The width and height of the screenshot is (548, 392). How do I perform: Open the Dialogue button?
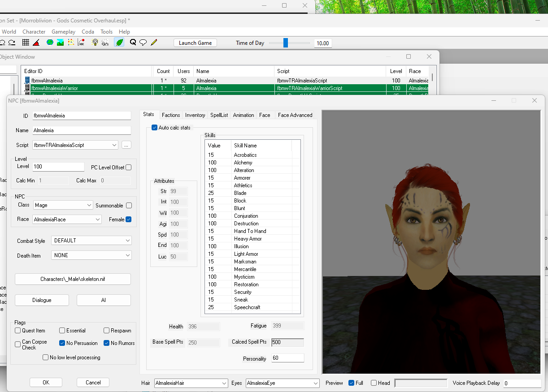42,300
